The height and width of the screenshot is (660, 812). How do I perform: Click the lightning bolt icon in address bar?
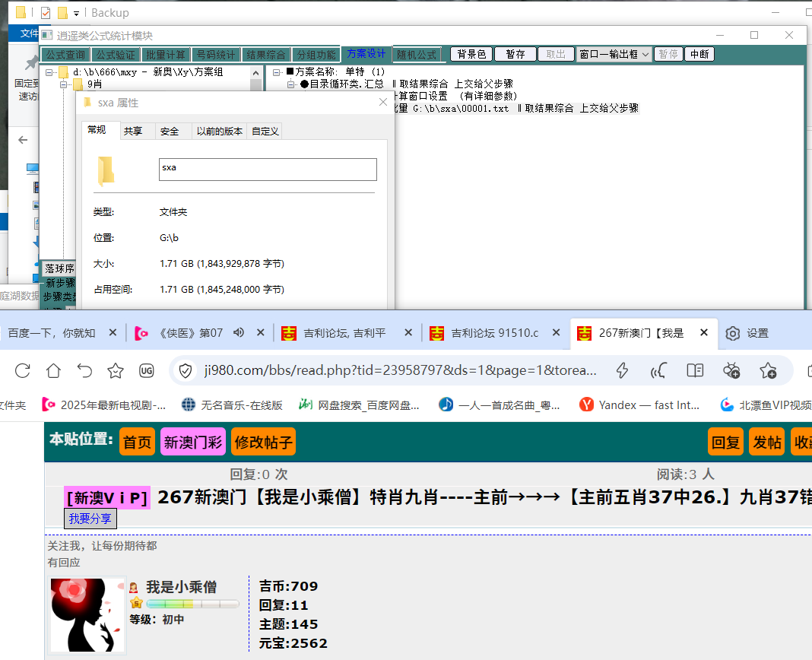tap(622, 370)
